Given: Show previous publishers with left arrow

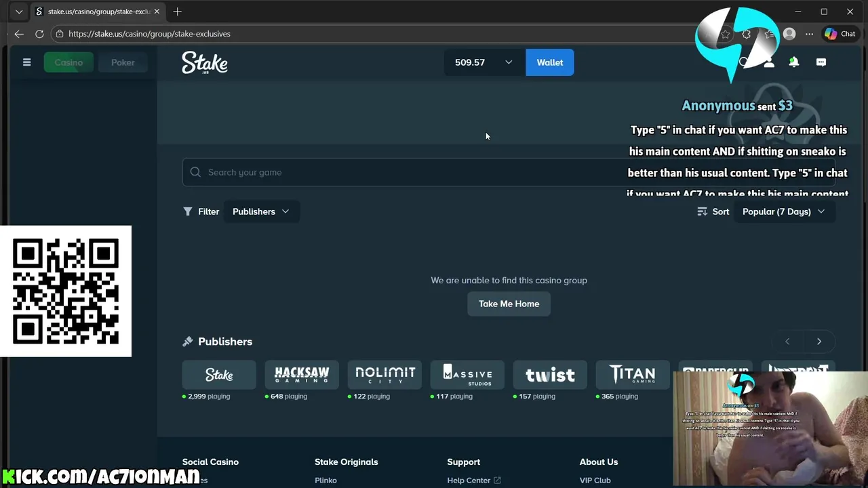Looking at the screenshot, I should click(x=787, y=342).
